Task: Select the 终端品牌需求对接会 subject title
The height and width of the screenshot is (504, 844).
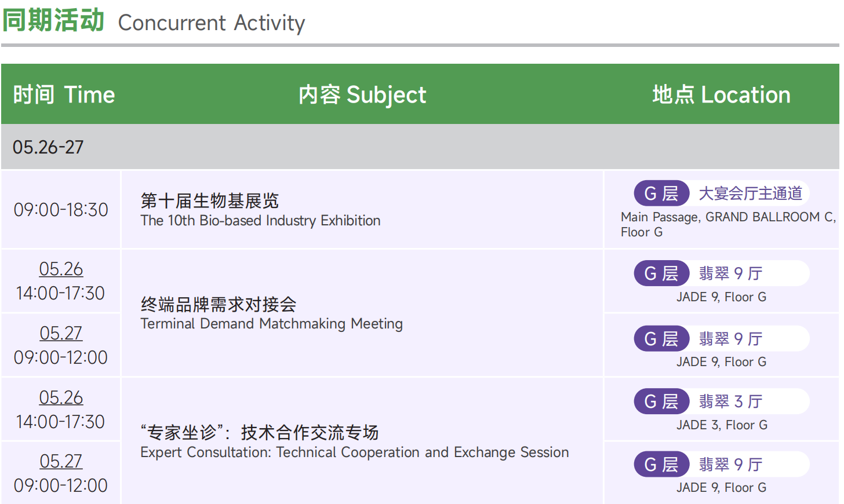Action: (218, 304)
